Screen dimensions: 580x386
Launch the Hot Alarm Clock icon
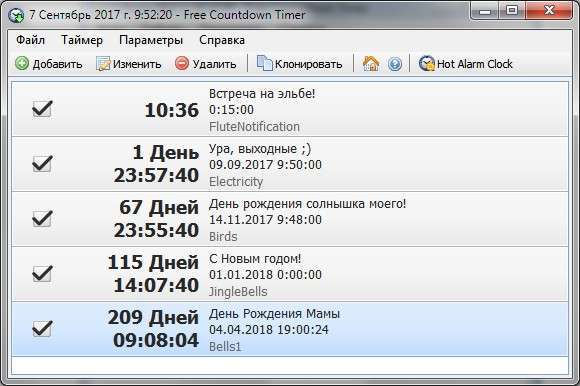426,64
